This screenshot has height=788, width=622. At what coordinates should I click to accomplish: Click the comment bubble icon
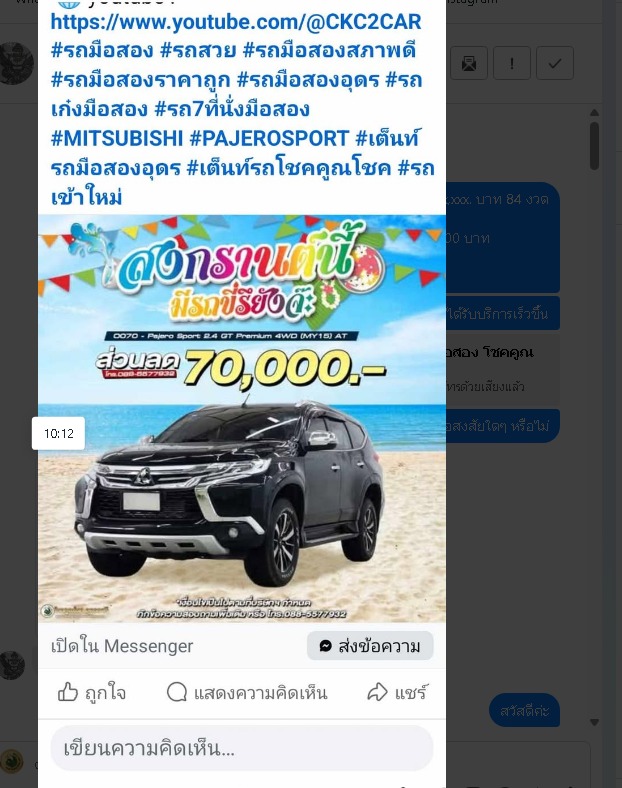coord(177,692)
